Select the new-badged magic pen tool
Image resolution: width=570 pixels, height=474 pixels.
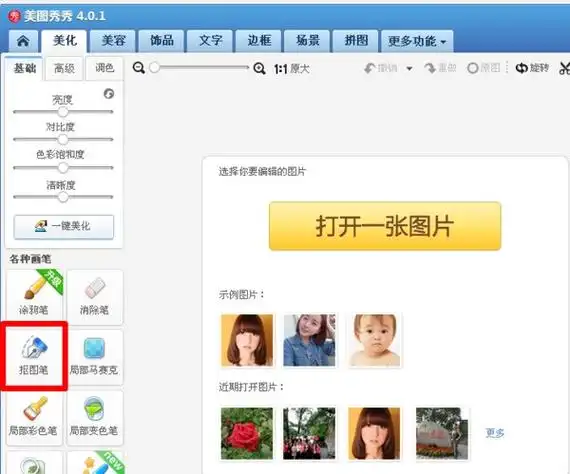[x=95, y=463]
